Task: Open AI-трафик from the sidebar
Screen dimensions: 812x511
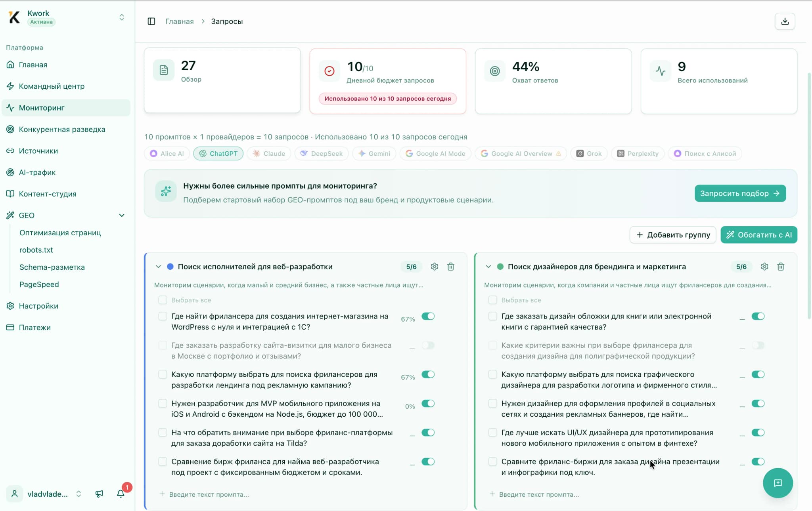Action: coord(37,172)
